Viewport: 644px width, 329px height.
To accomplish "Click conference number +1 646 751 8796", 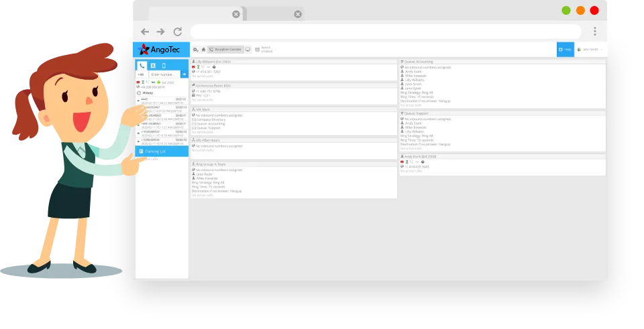I will (208, 91).
